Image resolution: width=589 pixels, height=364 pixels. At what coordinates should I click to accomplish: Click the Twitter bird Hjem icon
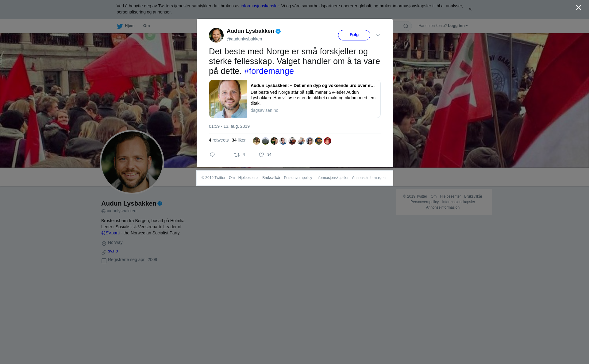pos(120,26)
